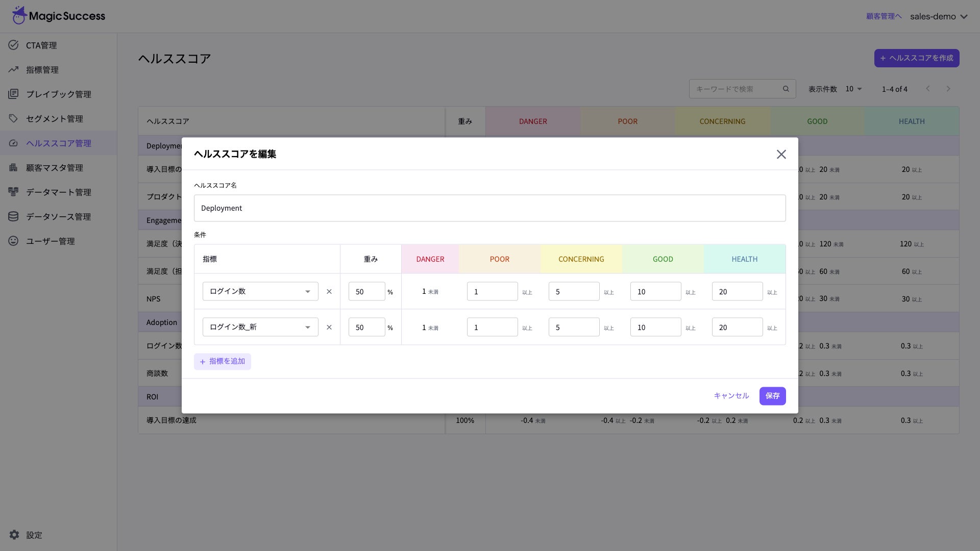Click the 指標管理 trend-line icon

point(14,69)
